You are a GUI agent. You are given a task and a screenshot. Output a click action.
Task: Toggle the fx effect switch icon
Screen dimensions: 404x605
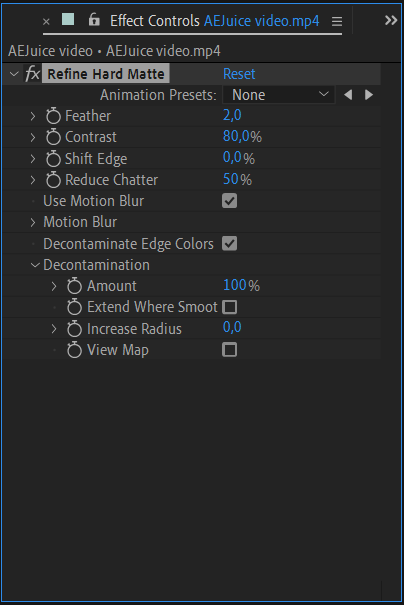[32, 74]
